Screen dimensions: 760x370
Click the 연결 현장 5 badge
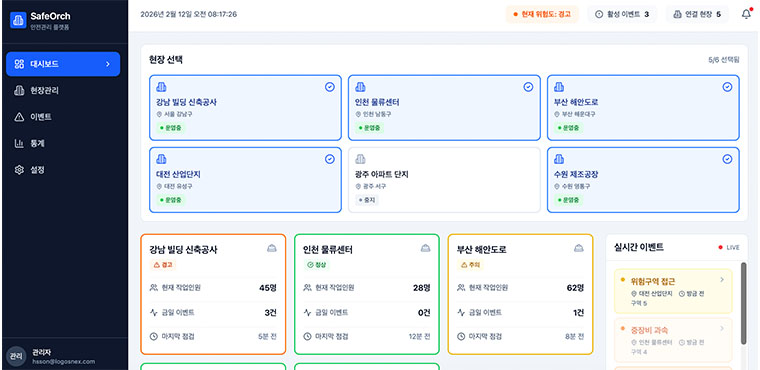click(697, 14)
